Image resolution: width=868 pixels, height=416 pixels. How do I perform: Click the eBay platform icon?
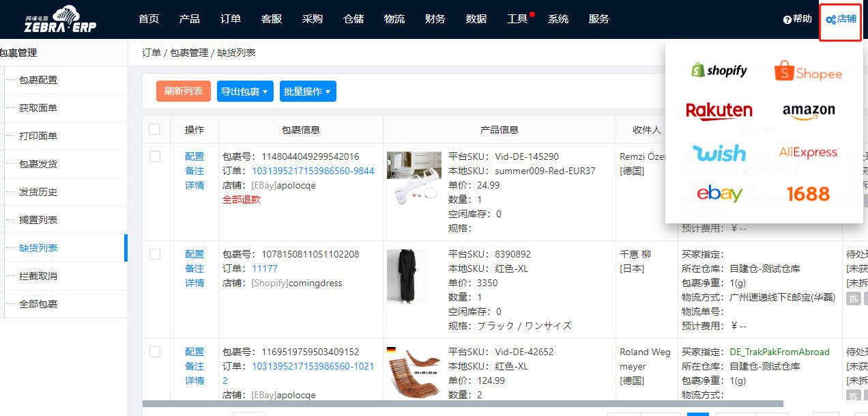point(719,194)
